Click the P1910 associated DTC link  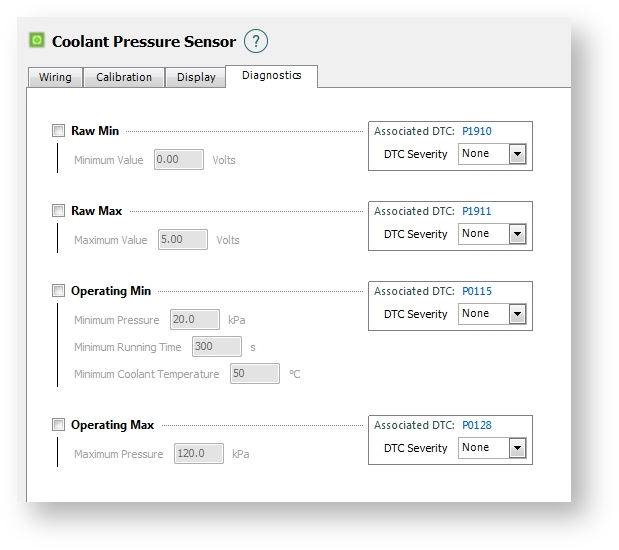click(x=476, y=131)
